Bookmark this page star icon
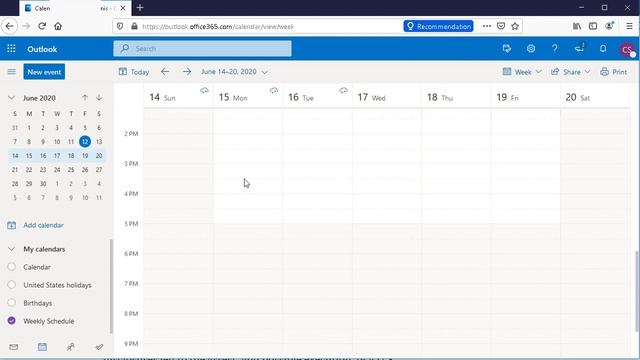This screenshot has height=360, width=640. (515, 26)
